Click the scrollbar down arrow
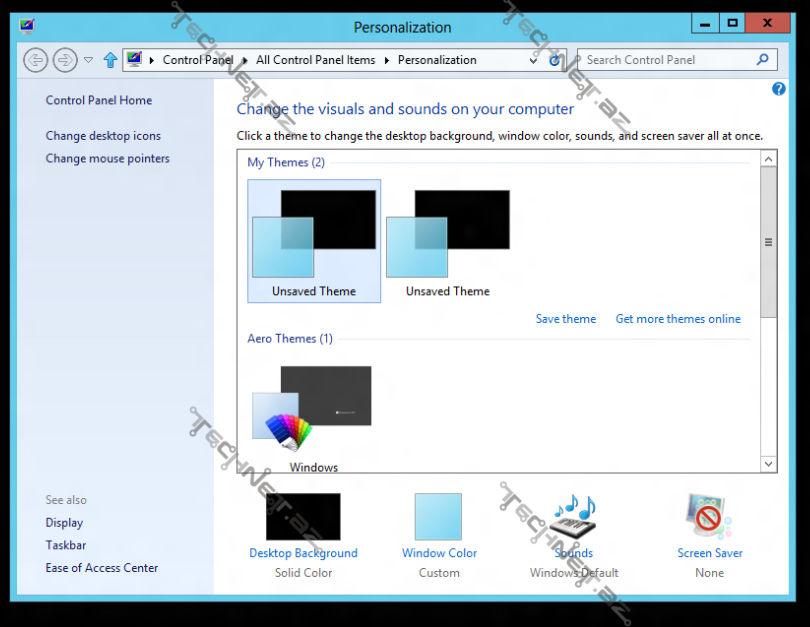 click(769, 464)
